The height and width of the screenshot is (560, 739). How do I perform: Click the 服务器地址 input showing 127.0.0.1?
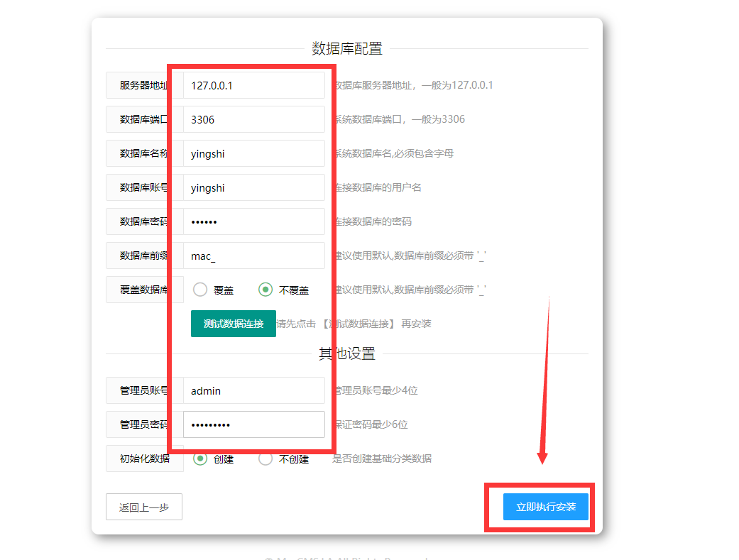pos(253,85)
